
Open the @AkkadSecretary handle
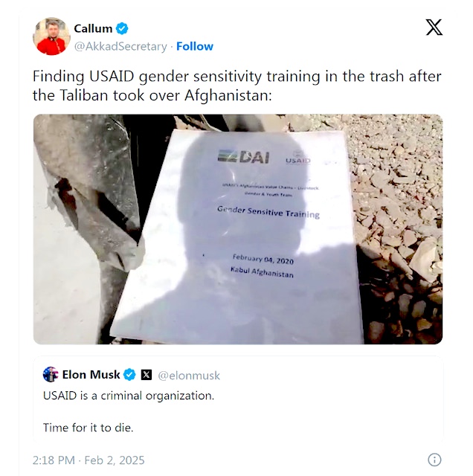pos(120,46)
